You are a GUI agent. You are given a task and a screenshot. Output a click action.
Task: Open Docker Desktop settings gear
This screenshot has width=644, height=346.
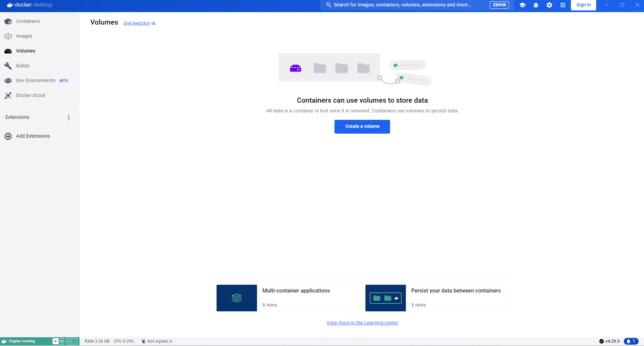pos(549,5)
